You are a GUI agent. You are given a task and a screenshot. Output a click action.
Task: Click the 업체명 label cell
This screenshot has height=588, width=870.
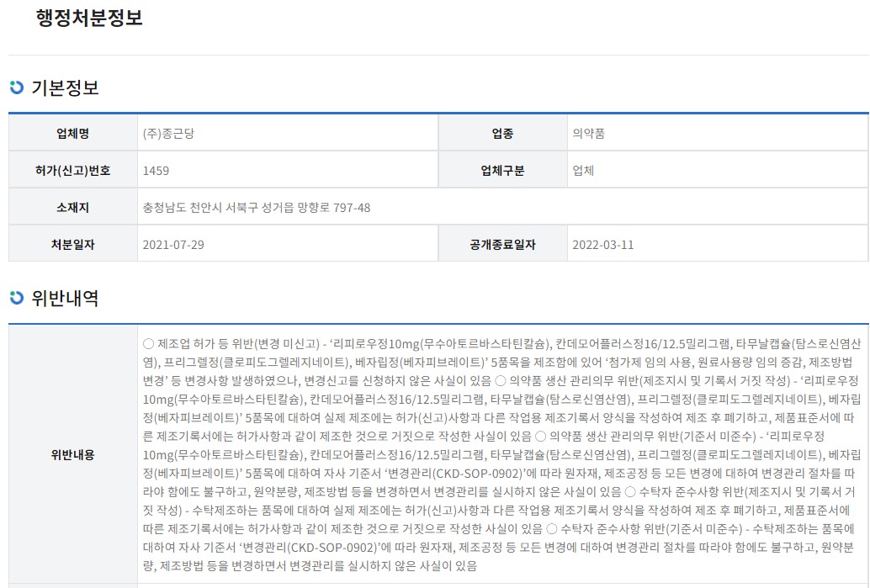coord(73,133)
